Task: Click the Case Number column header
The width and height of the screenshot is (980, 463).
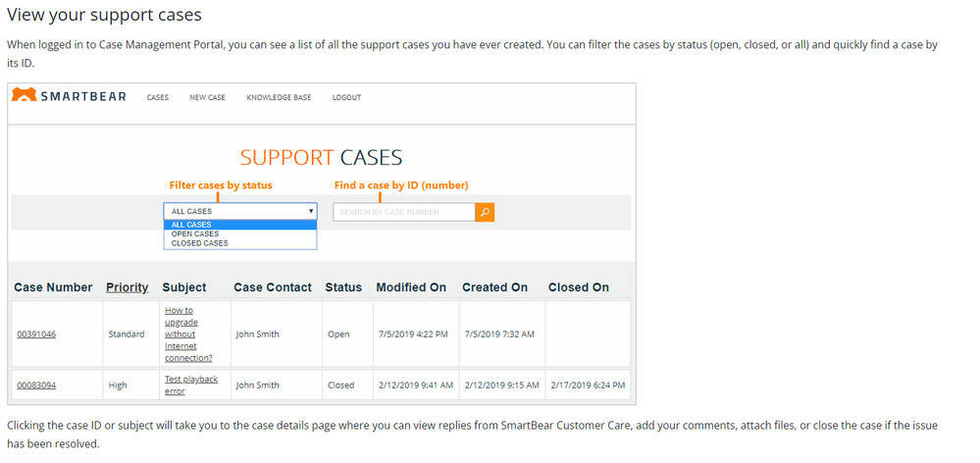Action: point(53,287)
